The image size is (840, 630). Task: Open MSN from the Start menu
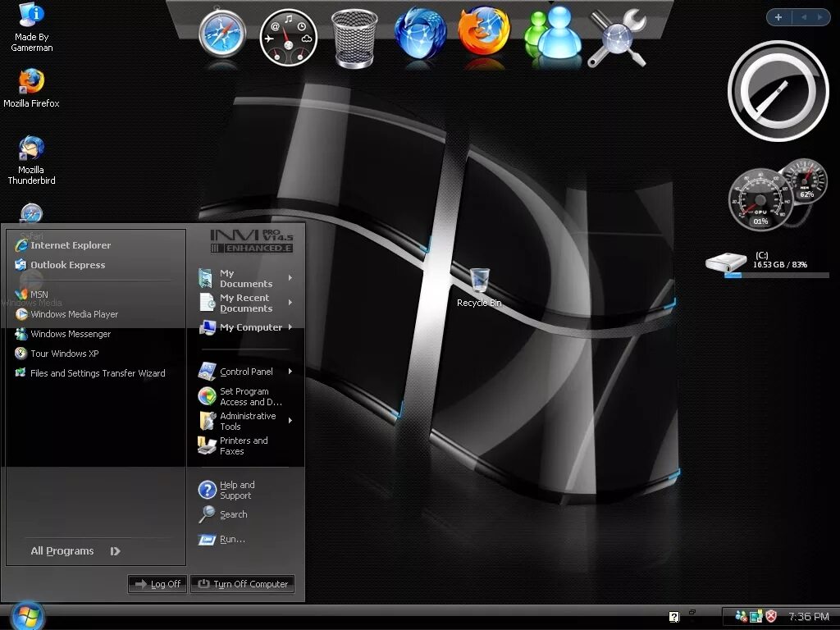pos(32,294)
